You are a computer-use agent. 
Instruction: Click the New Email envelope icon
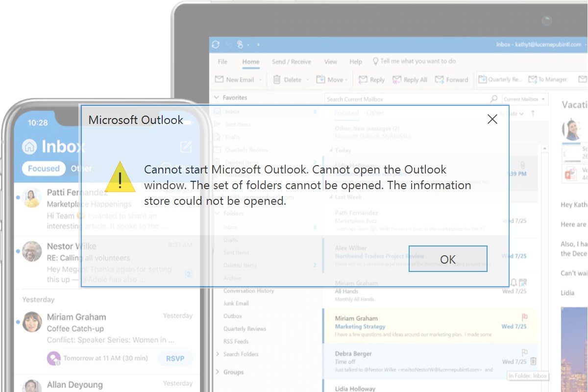point(219,79)
